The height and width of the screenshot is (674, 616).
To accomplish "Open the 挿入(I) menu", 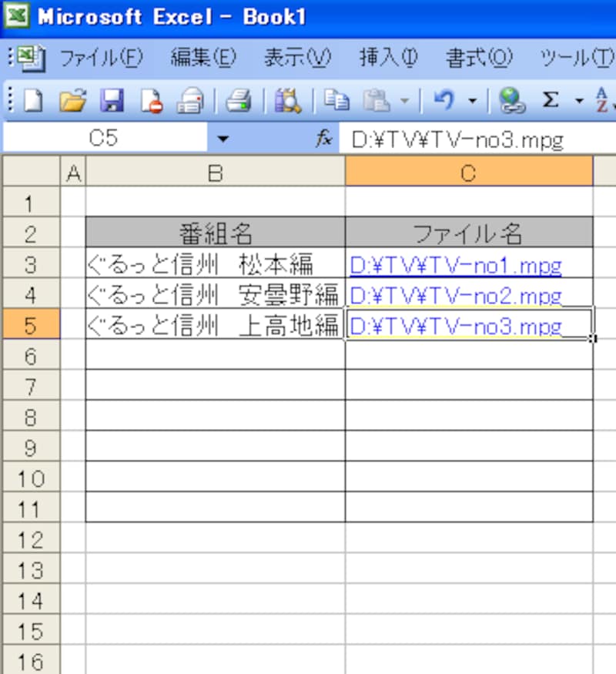I will 388,58.
